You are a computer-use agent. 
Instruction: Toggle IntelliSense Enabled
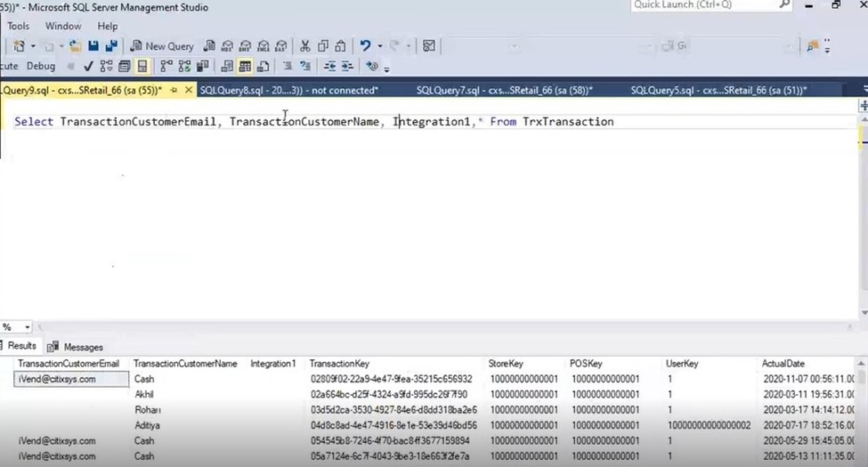pyautogui.click(x=142, y=67)
